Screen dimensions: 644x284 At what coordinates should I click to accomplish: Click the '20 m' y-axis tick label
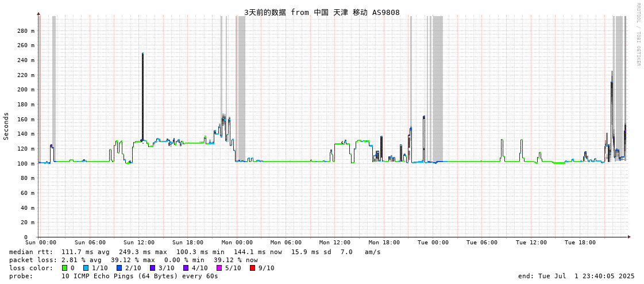(x=28, y=222)
